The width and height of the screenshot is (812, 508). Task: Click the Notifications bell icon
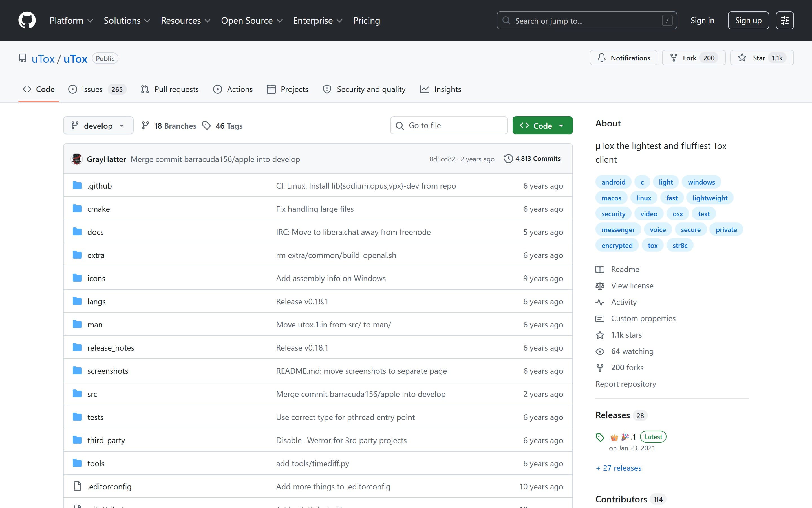[601, 58]
